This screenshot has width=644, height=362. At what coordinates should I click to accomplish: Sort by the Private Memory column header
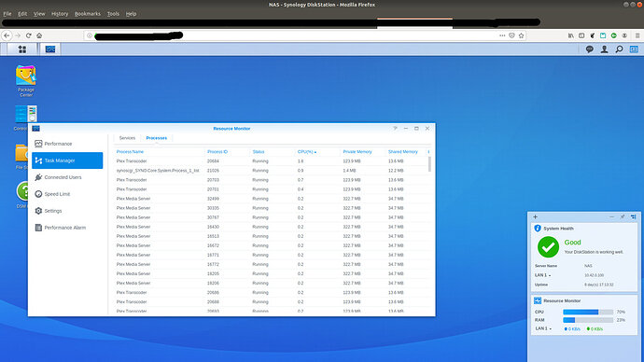(357, 152)
